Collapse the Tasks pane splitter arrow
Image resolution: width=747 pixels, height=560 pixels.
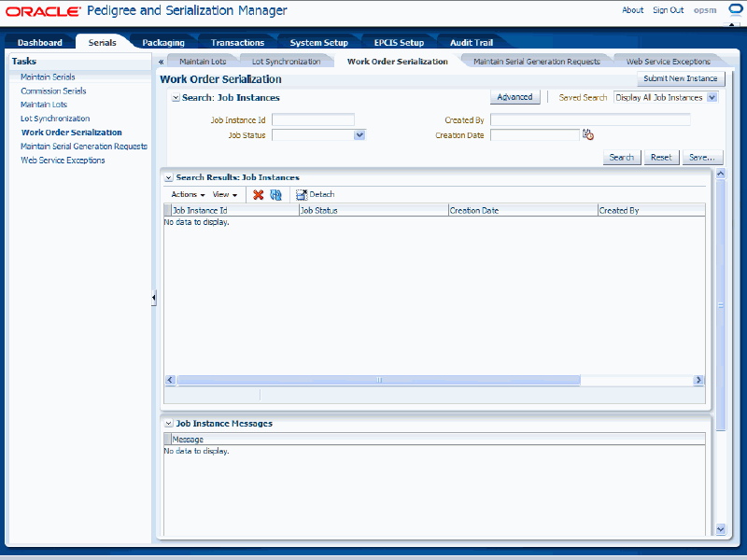[154, 298]
